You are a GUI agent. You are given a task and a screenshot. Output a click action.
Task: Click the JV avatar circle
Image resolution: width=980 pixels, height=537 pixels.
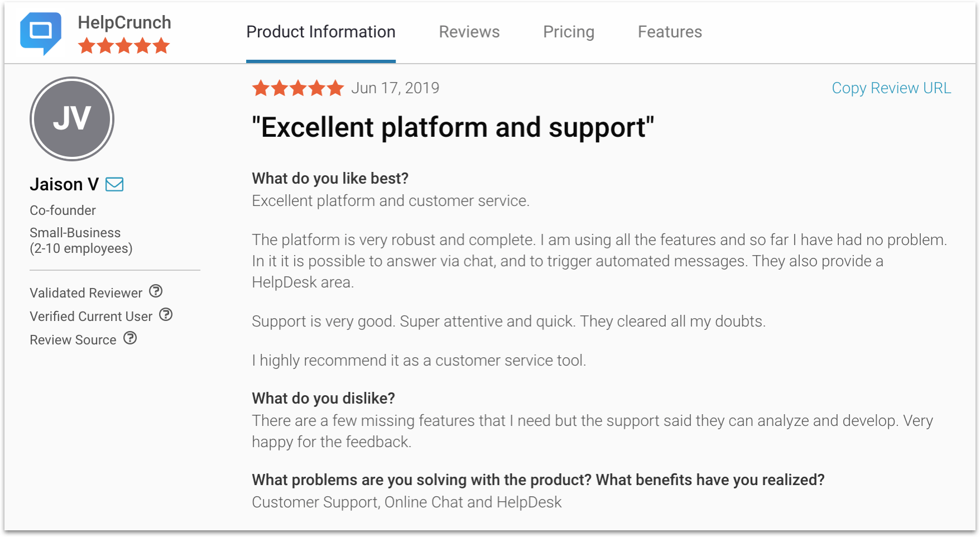click(x=72, y=119)
